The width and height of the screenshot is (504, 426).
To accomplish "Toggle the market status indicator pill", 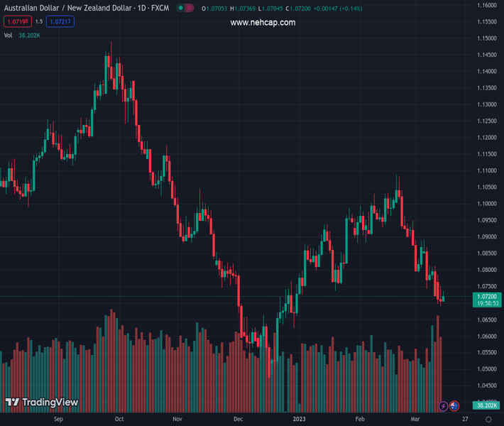I will tap(185, 9).
